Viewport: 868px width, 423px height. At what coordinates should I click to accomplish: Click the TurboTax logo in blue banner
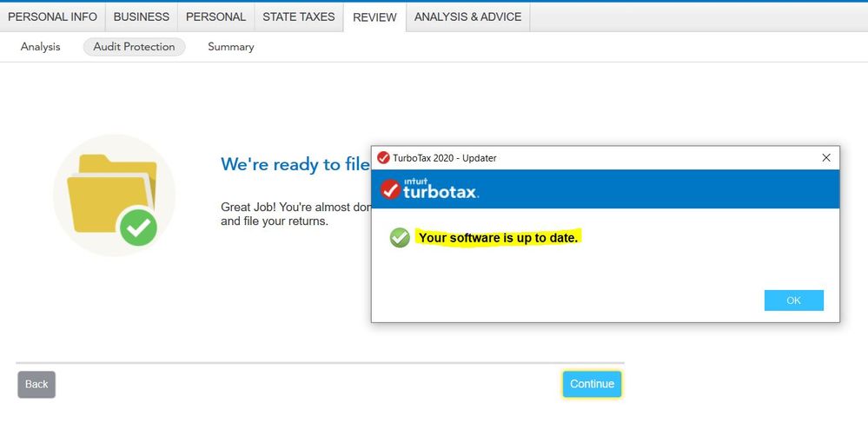coord(429,188)
